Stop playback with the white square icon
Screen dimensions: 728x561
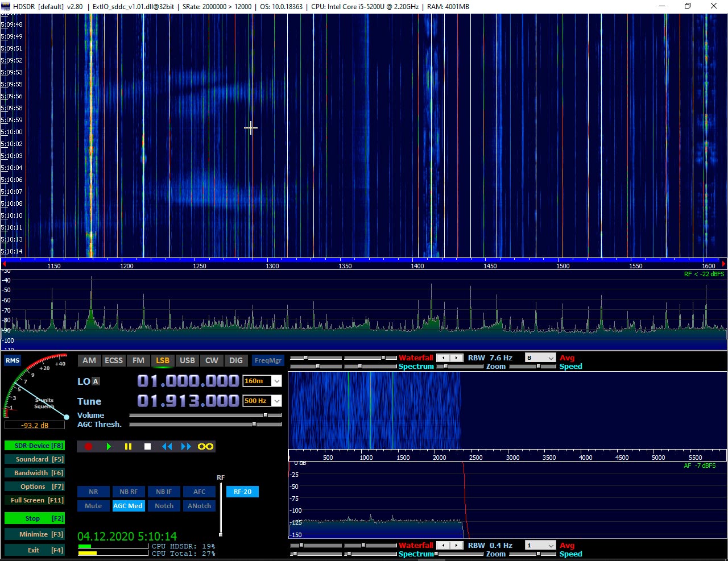click(x=147, y=447)
